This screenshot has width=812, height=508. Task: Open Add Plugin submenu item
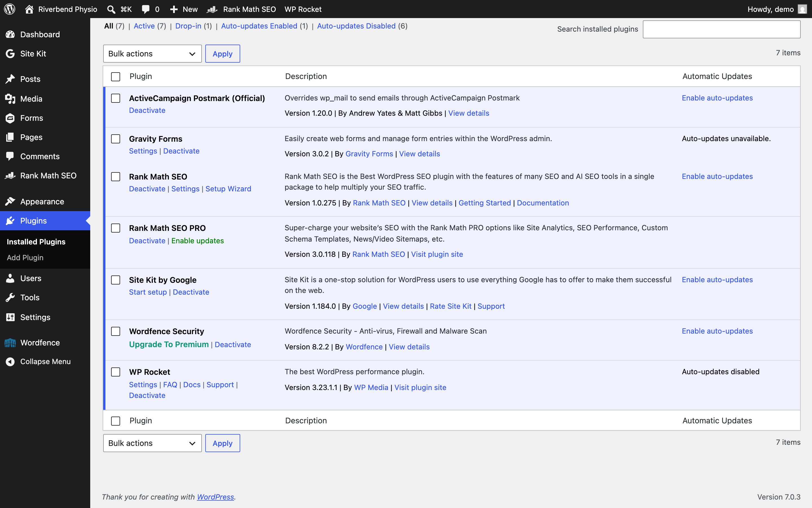click(25, 258)
